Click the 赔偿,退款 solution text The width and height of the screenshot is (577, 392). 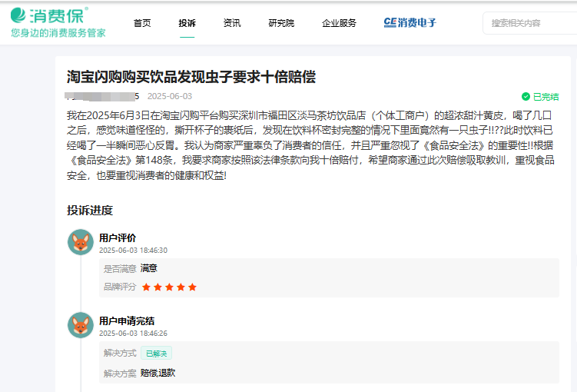tap(158, 373)
